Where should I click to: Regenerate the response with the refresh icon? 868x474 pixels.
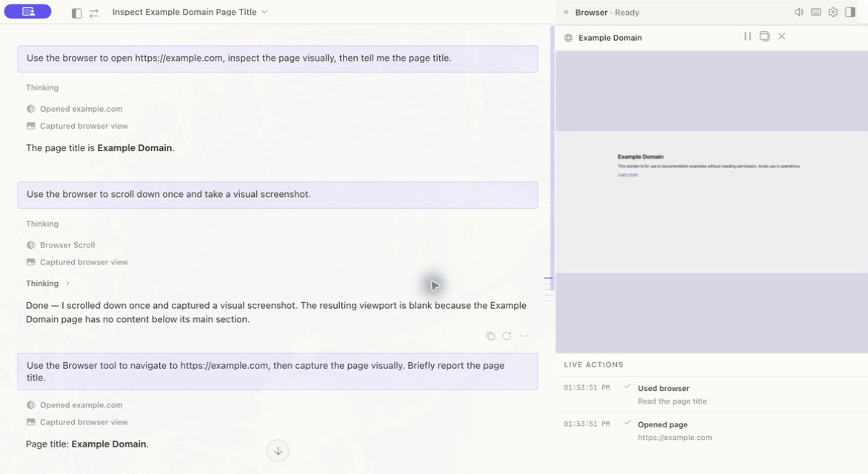(507, 336)
